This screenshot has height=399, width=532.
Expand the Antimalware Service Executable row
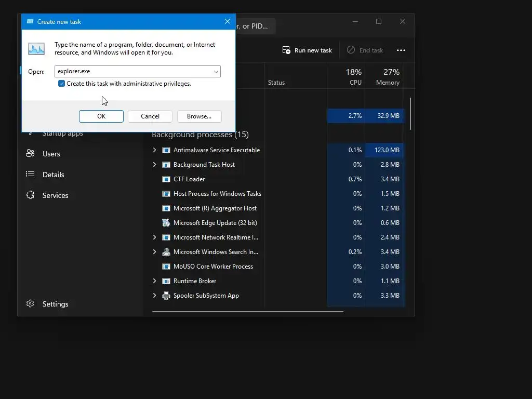pyautogui.click(x=154, y=150)
